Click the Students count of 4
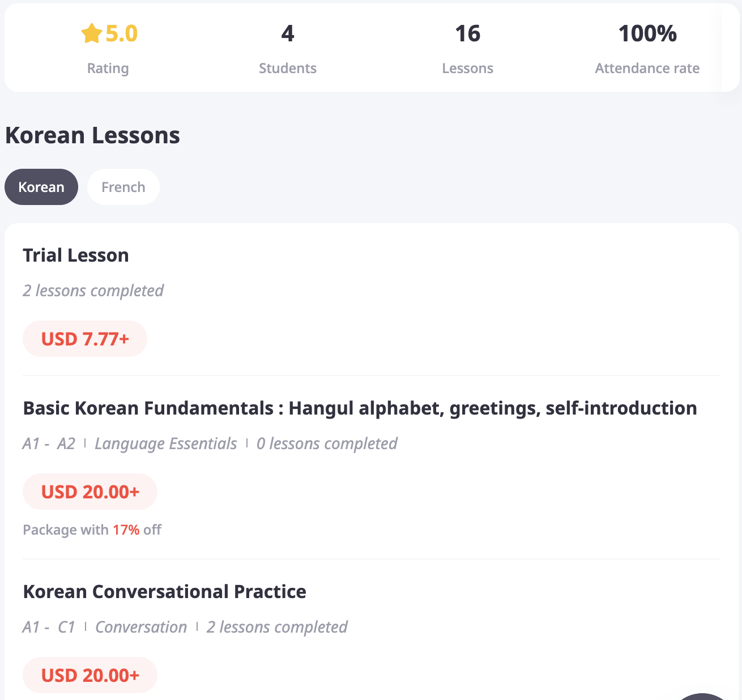This screenshot has height=700, width=742. point(288,34)
